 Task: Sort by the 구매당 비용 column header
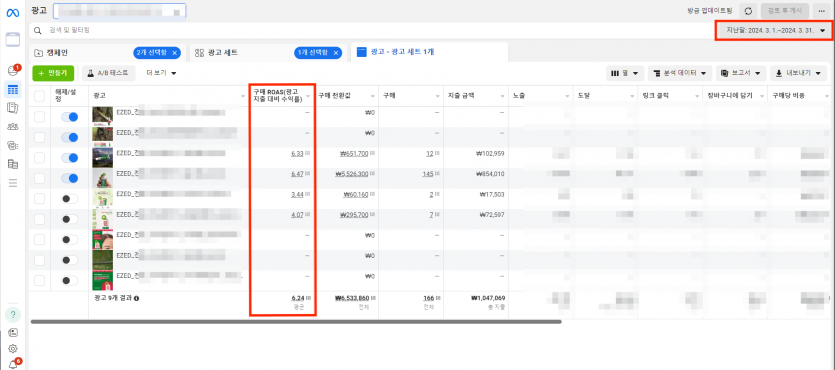tap(788, 96)
